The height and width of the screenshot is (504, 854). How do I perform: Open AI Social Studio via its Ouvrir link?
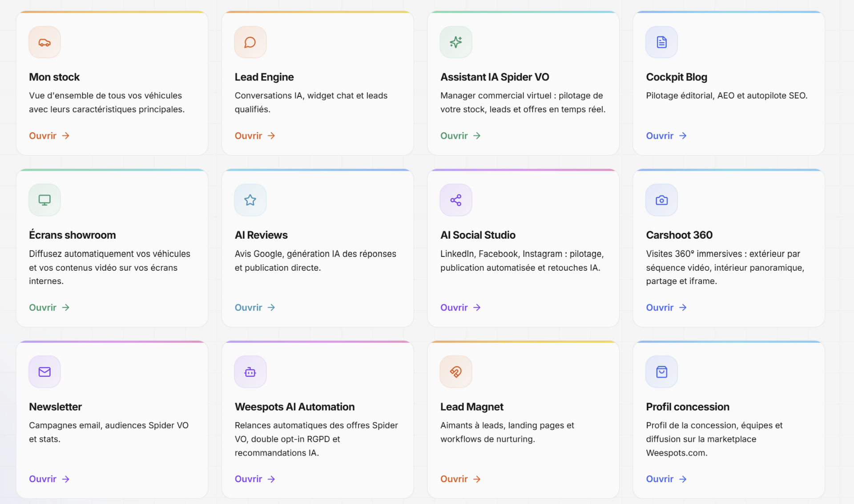[x=460, y=308]
